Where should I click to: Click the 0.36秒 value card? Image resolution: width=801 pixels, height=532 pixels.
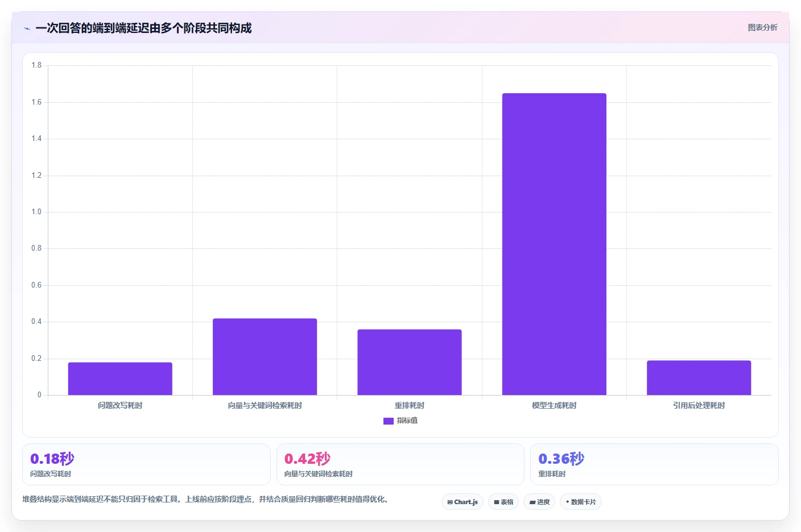tap(654, 464)
